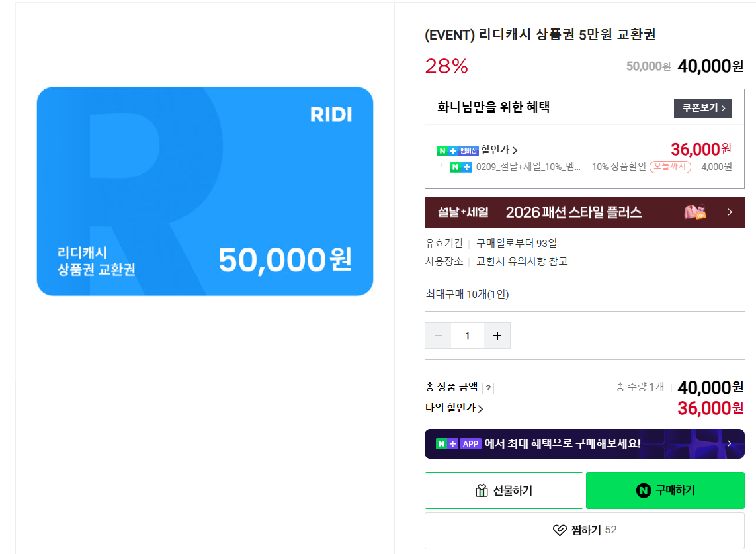The image size is (756, 554).
Task: Click the RIDI 50,000원 gift card image
Action: click(205, 191)
